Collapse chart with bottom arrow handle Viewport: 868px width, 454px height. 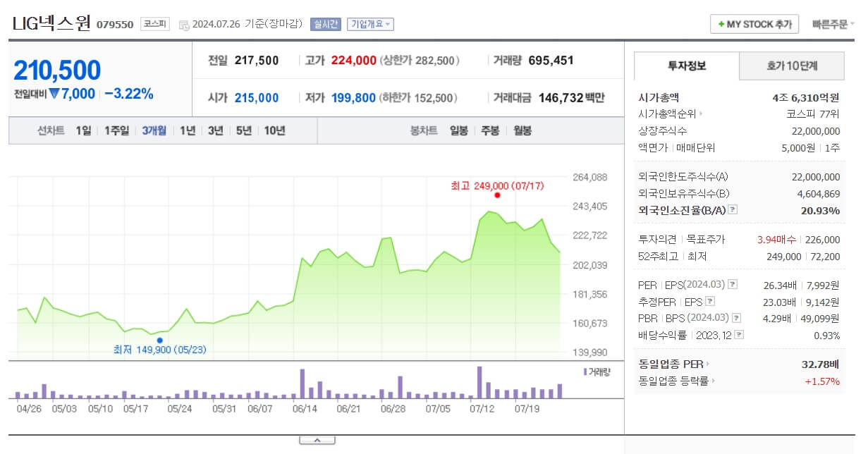click(317, 441)
